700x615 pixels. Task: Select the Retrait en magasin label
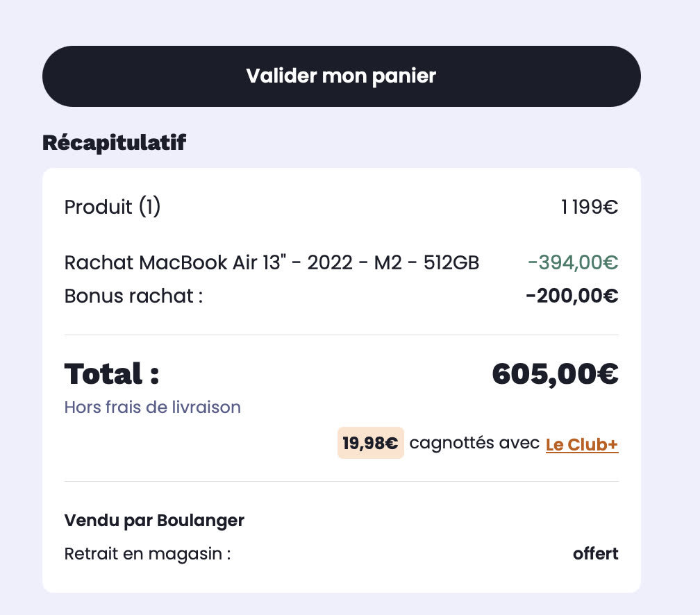pyautogui.click(x=147, y=555)
